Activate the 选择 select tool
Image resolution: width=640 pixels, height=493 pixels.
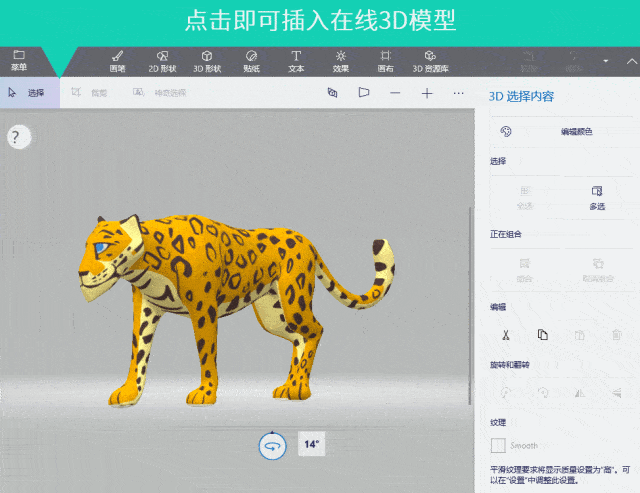30,93
